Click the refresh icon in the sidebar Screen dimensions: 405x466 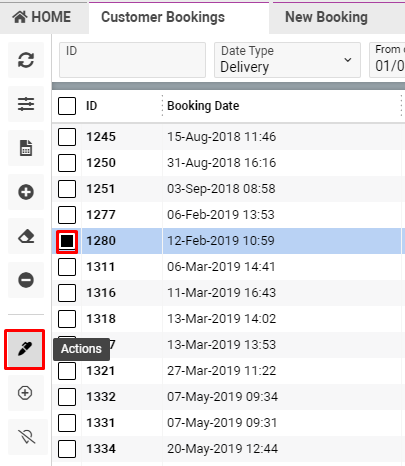tap(26, 60)
